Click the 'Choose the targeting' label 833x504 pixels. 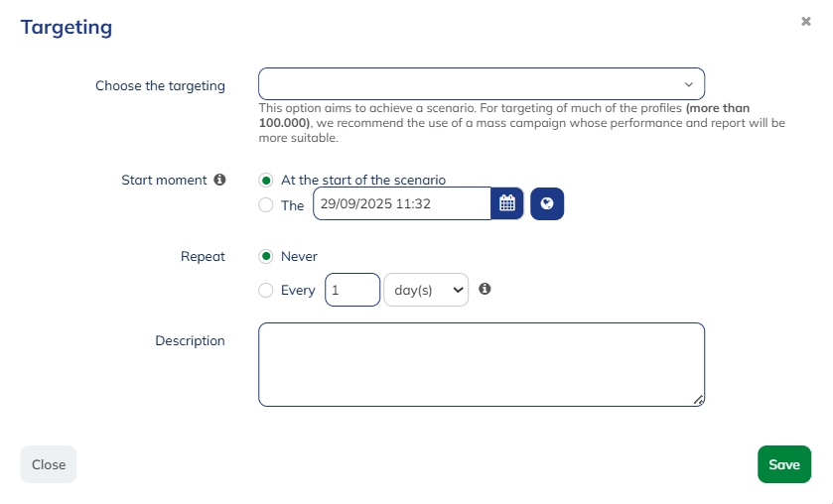pos(160,85)
